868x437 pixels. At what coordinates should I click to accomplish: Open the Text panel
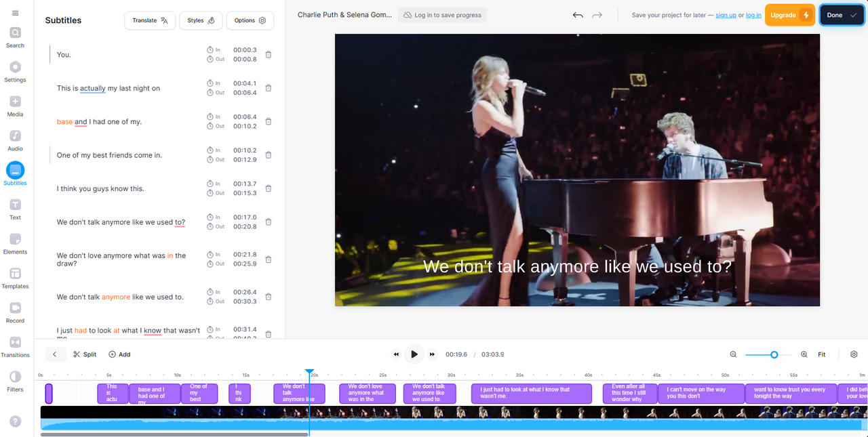(x=15, y=209)
